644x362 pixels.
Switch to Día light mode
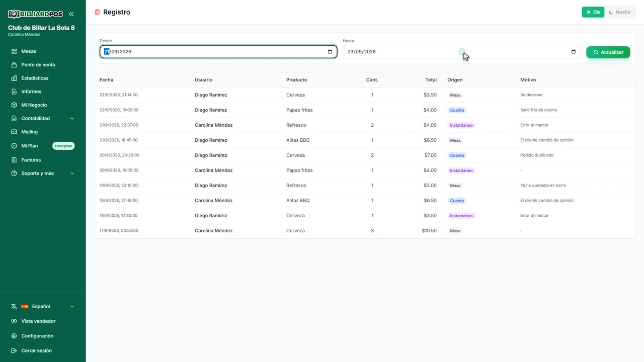pos(593,12)
